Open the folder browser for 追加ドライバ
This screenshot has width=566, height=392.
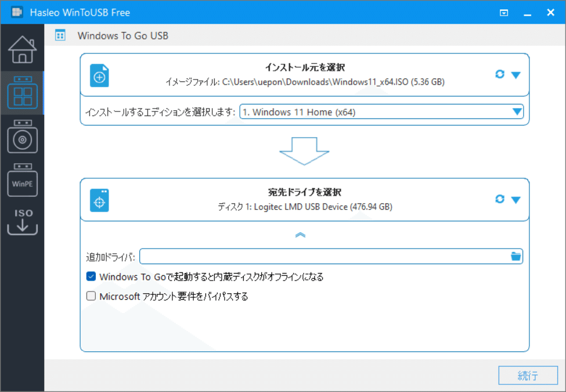coord(515,256)
